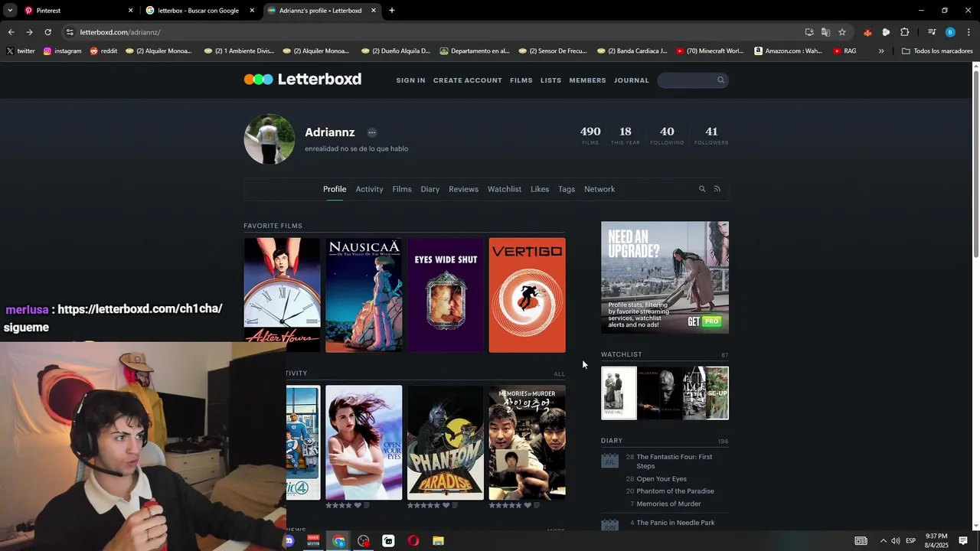Bookmark this page with the star icon

(842, 32)
